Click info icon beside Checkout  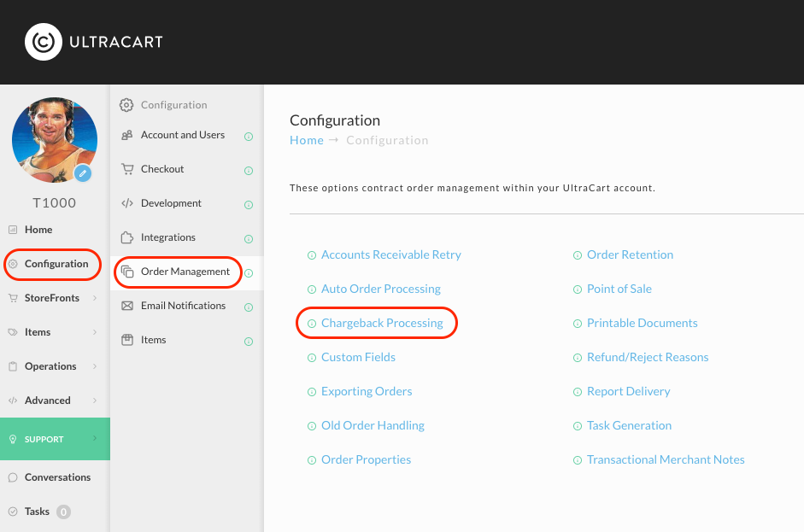click(x=249, y=171)
